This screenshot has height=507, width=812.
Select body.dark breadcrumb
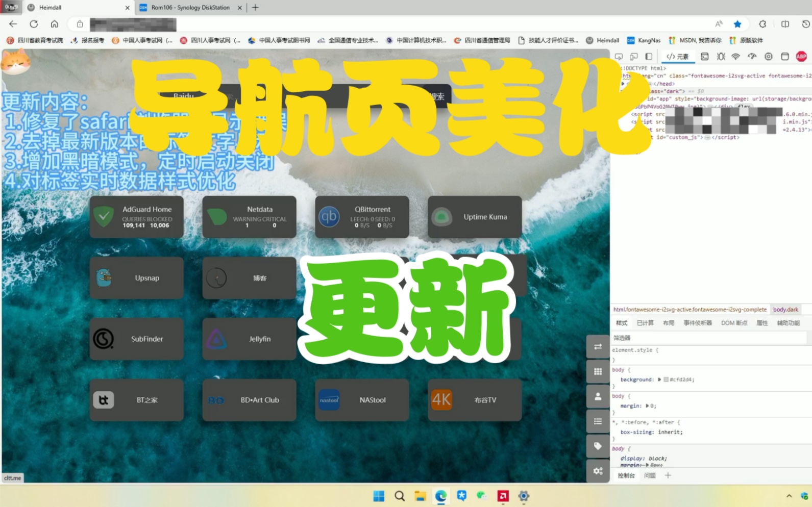[785, 310]
